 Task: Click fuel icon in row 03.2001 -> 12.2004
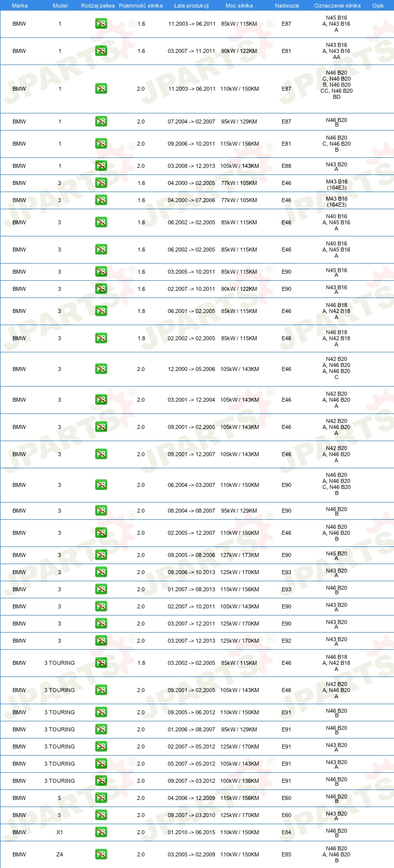101,400
